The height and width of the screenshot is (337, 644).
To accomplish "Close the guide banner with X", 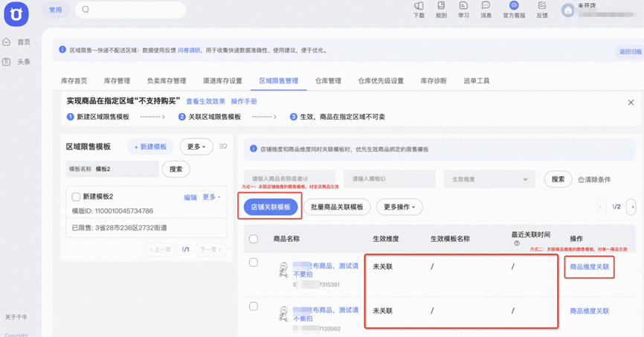I will (631, 103).
